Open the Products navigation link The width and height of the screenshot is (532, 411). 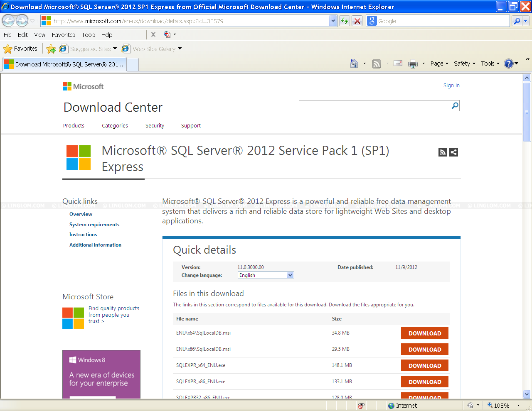pos(74,126)
